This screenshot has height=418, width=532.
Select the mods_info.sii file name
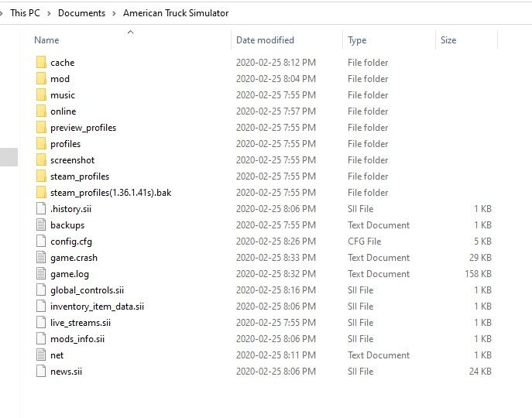[x=77, y=339]
